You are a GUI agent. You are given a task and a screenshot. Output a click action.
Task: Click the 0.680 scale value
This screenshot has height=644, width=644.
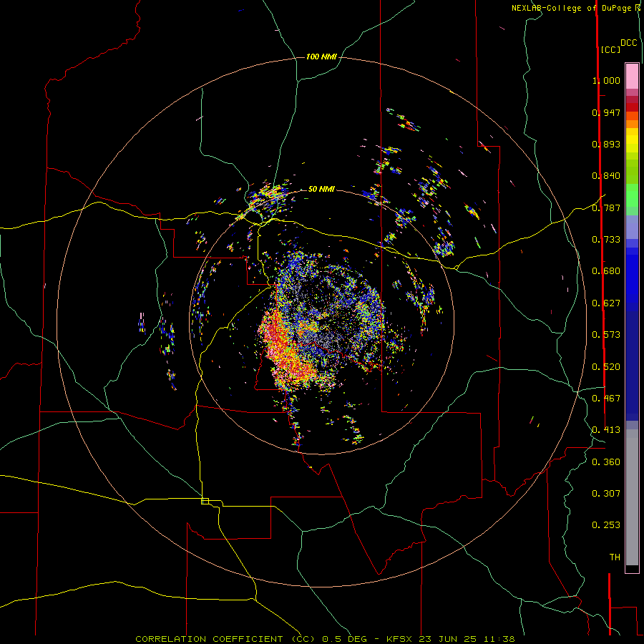click(x=606, y=271)
